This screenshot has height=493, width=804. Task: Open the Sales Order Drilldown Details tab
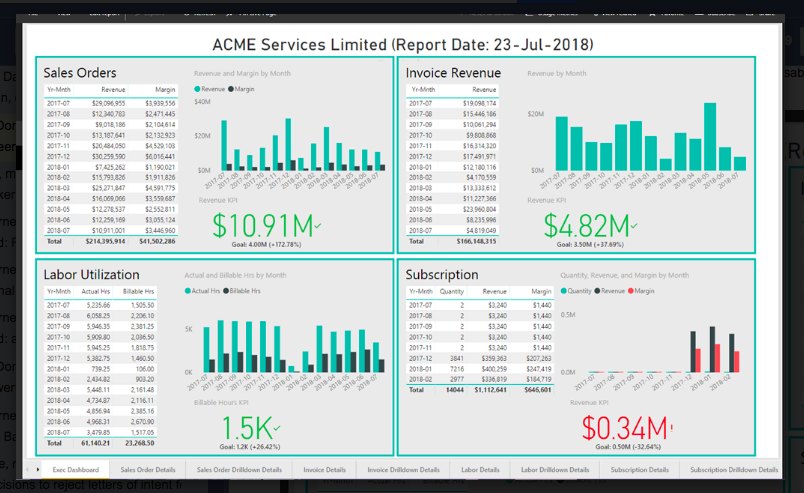coord(239,469)
